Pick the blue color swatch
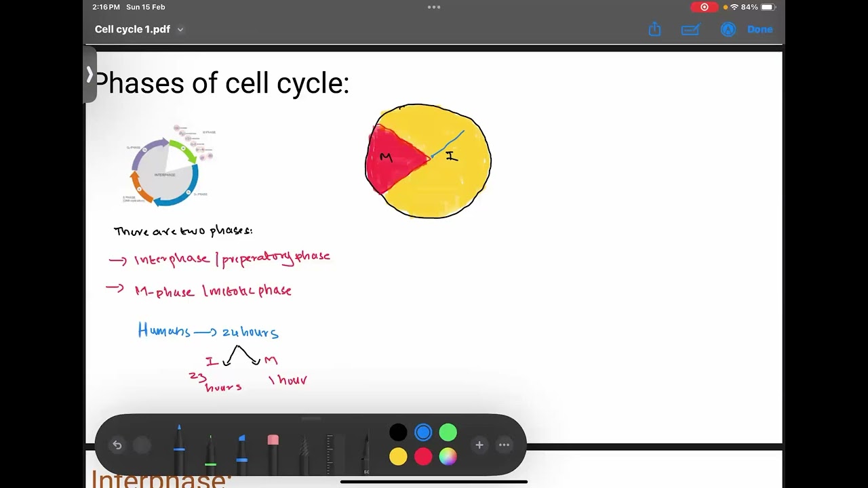 [423, 432]
